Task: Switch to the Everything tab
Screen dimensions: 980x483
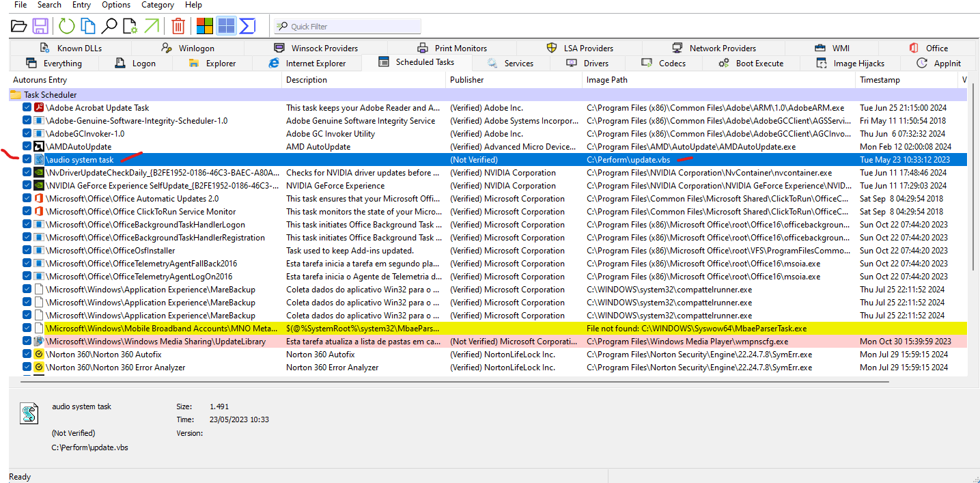Action: point(54,64)
